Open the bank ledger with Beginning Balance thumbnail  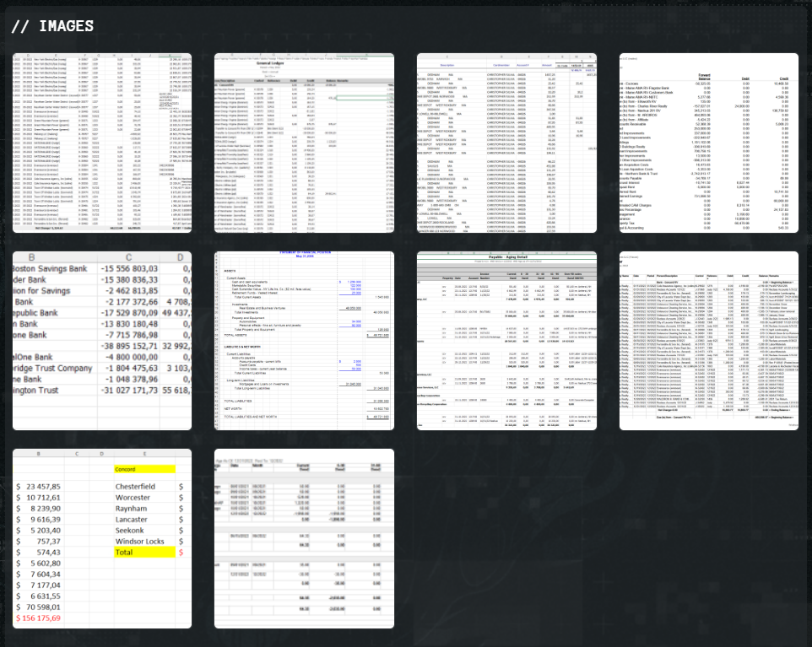[x=708, y=340]
